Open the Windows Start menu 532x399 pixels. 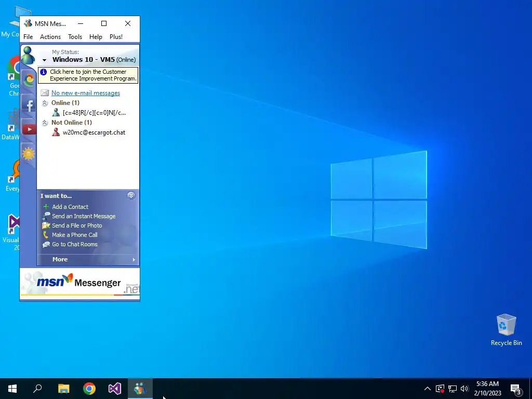[x=12, y=389]
